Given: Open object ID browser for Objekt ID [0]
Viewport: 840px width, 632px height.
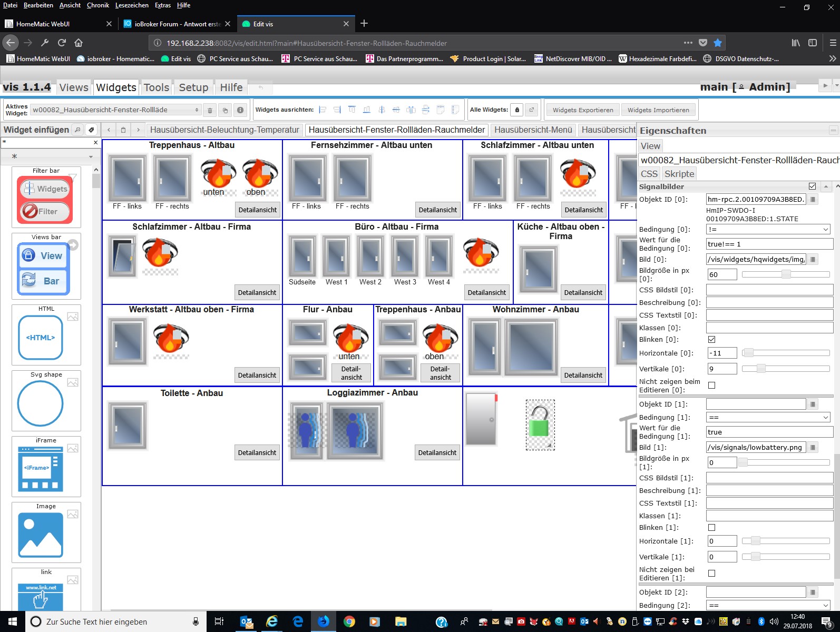Looking at the screenshot, I should 813,199.
